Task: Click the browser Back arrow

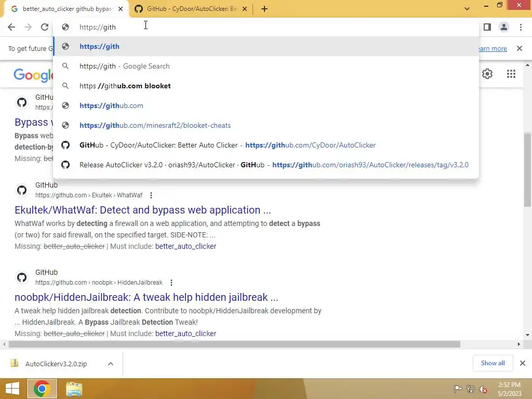Action: click(11, 27)
